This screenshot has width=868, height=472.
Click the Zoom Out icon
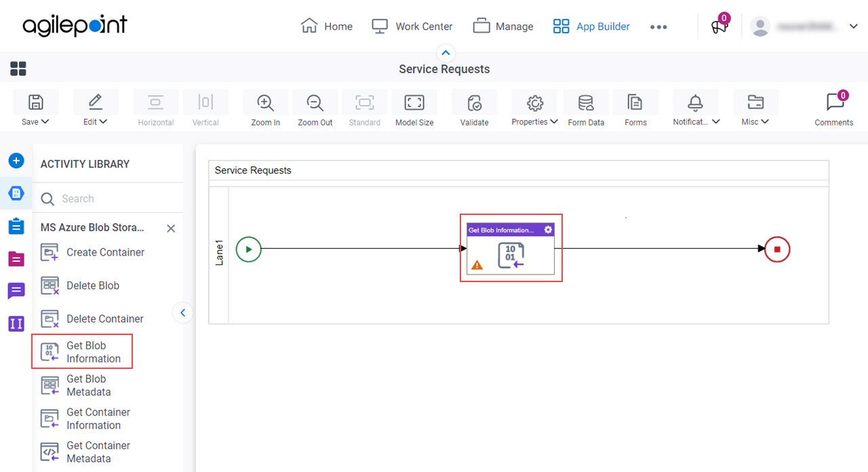point(315,102)
